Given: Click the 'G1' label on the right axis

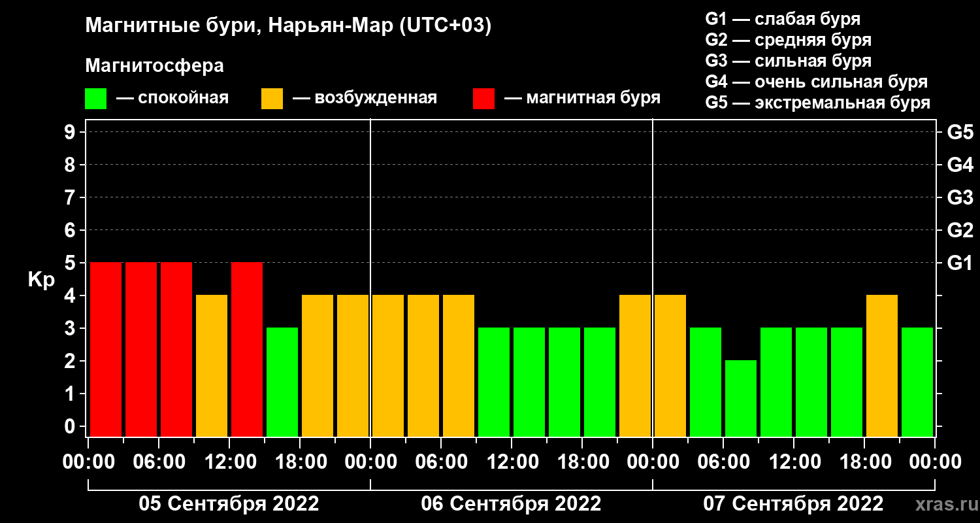Looking at the screenshot, I should (x=960, y=263).
